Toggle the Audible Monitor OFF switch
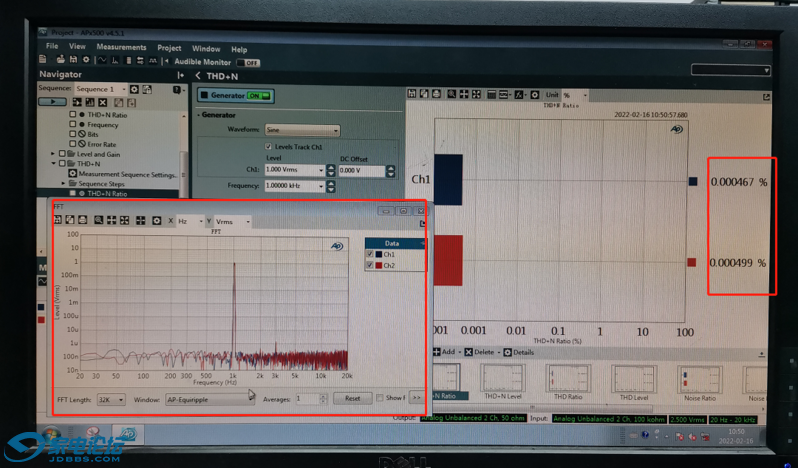 click(249, 62)
